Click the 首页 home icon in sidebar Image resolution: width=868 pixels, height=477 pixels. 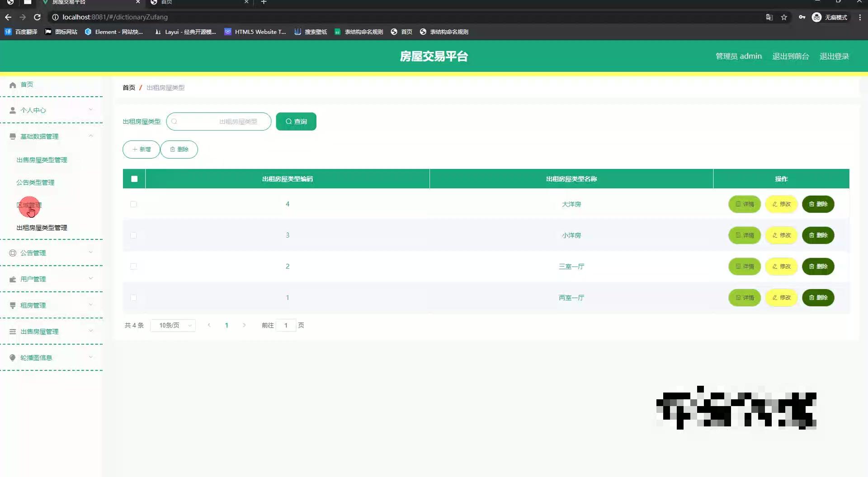coord(13,84)
